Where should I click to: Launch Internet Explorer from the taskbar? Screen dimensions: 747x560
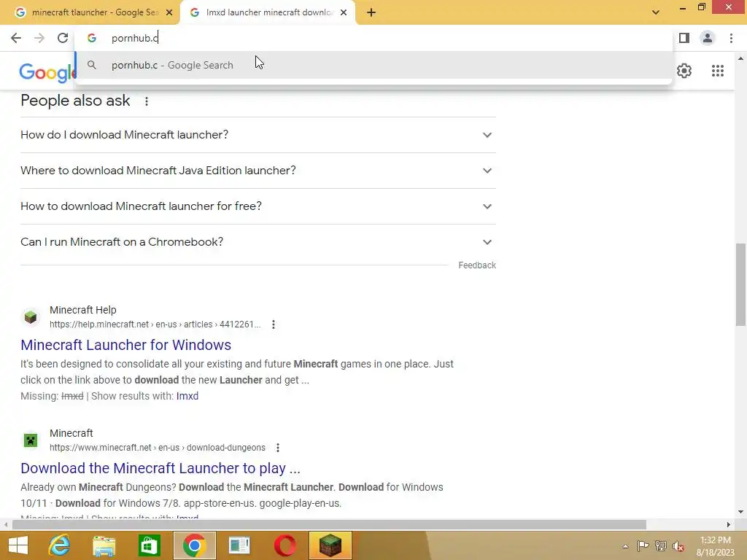59,545
